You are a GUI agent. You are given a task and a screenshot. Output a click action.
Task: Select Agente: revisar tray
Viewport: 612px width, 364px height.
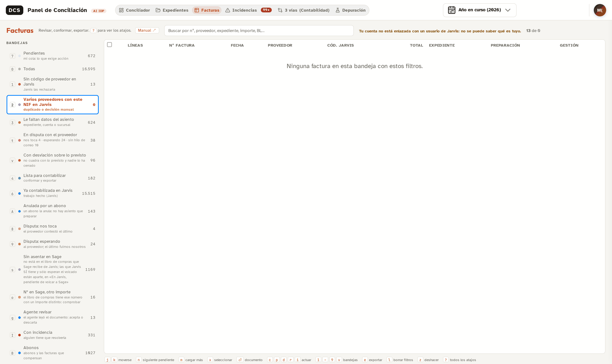point(52,317)
